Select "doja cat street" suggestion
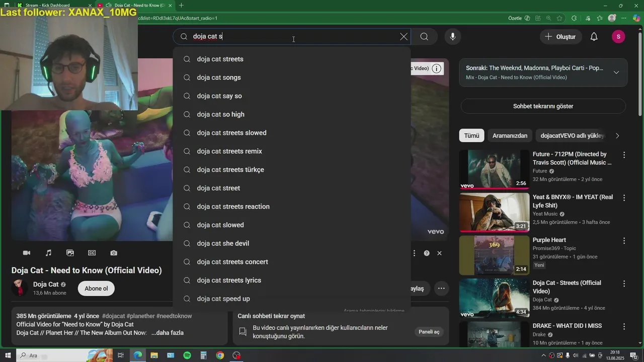 [292, 188]
